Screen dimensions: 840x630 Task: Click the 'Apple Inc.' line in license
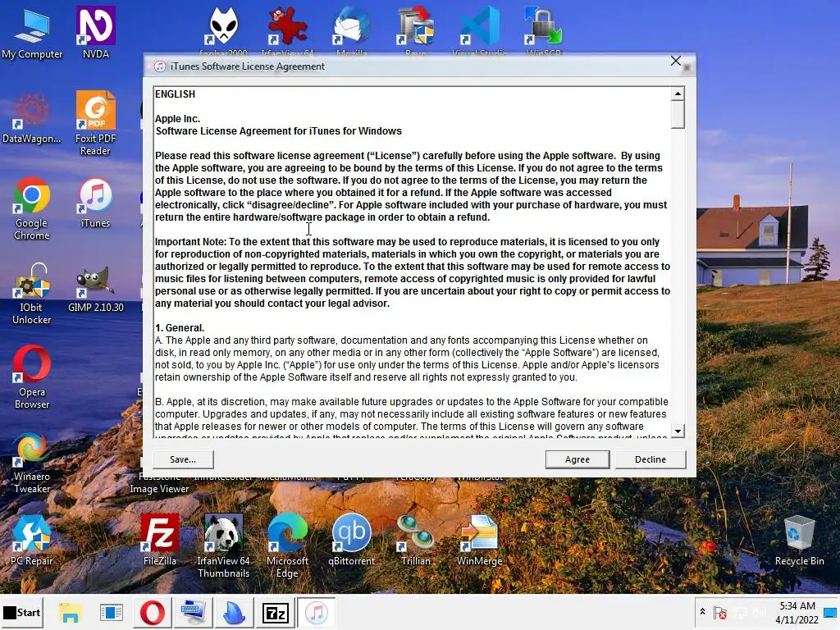177,119
